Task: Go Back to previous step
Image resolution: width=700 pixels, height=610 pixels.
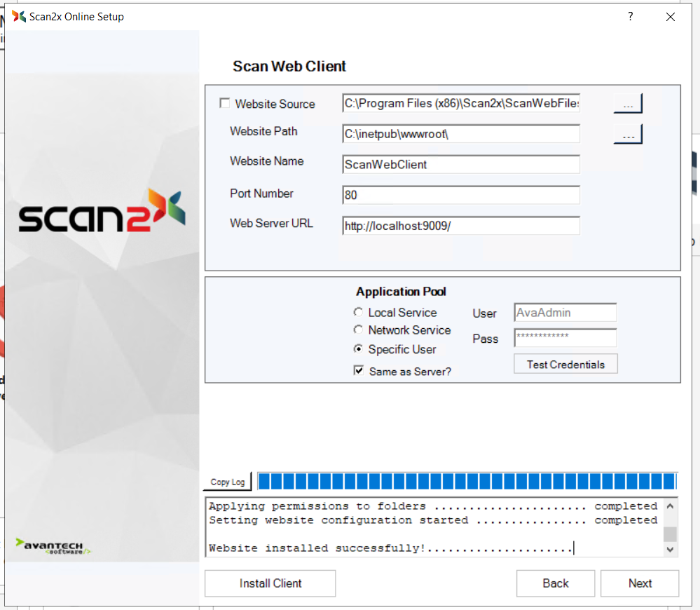Action: 555,583
